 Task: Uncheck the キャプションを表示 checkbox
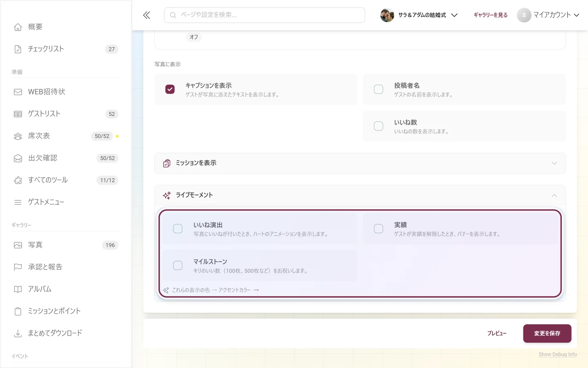170,89
